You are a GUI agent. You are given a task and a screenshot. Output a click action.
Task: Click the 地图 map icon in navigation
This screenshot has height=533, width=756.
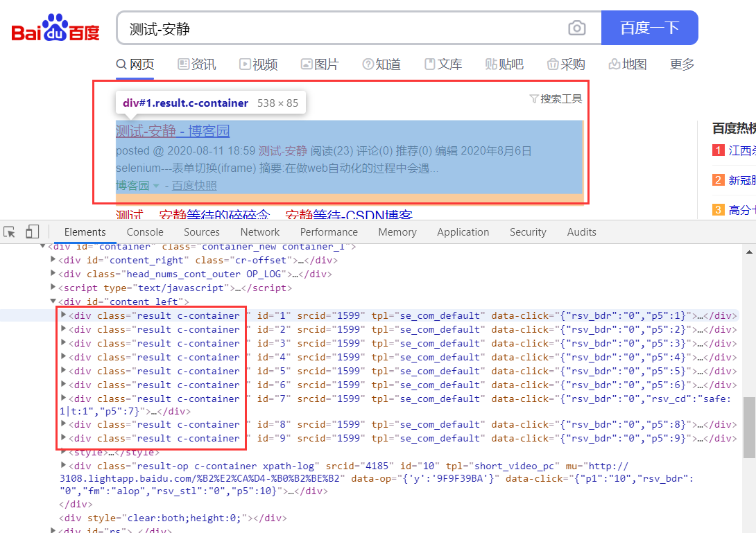tap(613, 63)
